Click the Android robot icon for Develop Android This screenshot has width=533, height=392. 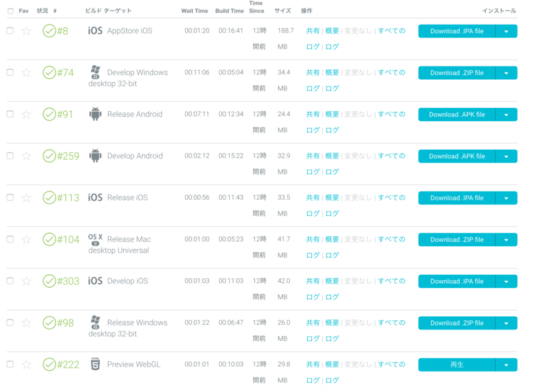[95, 156]
